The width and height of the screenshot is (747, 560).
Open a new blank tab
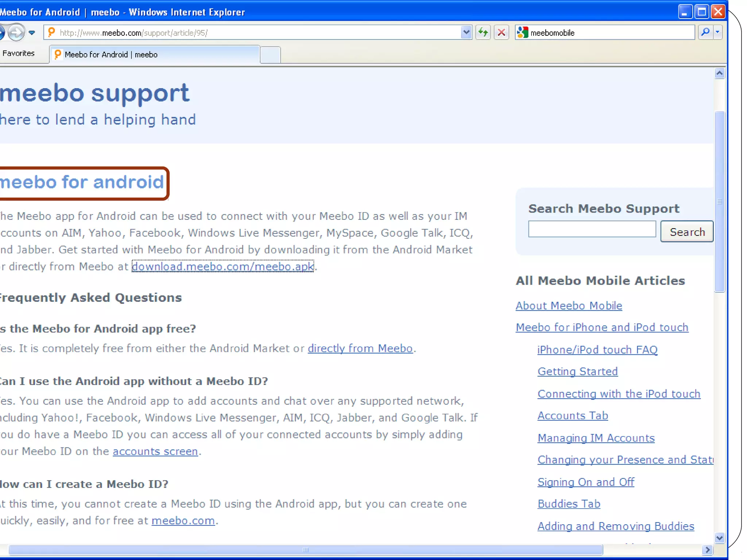[x=270, y=55]
